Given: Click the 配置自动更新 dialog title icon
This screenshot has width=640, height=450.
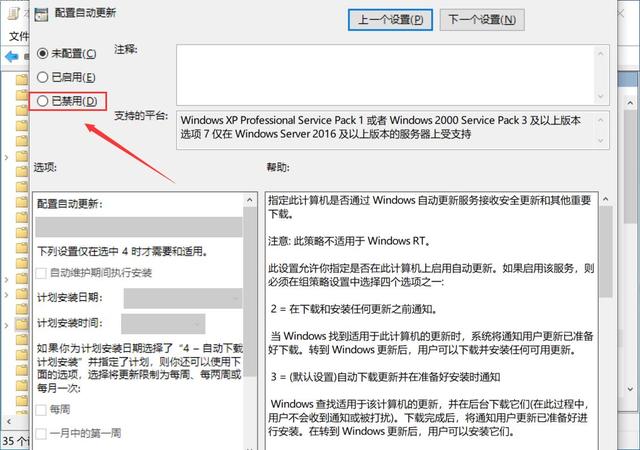Looking at the screenshot, I should coord(41,13).
